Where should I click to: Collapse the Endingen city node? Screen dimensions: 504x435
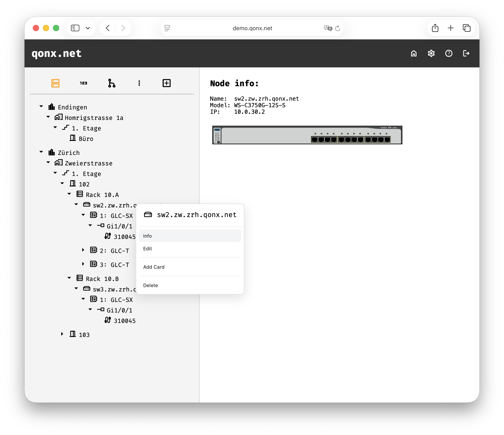pyautogui.click(x=41, y=107)
